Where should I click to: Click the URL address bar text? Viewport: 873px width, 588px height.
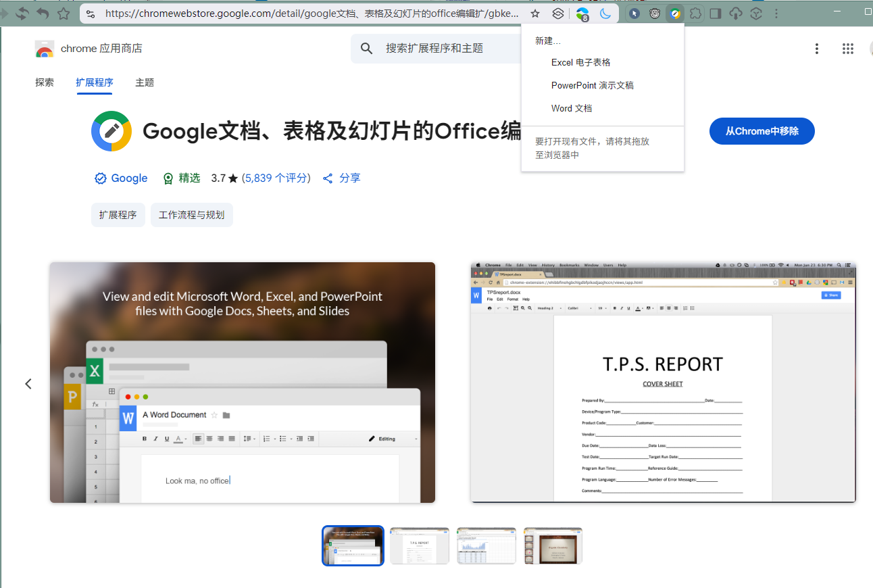click(312, 14)
